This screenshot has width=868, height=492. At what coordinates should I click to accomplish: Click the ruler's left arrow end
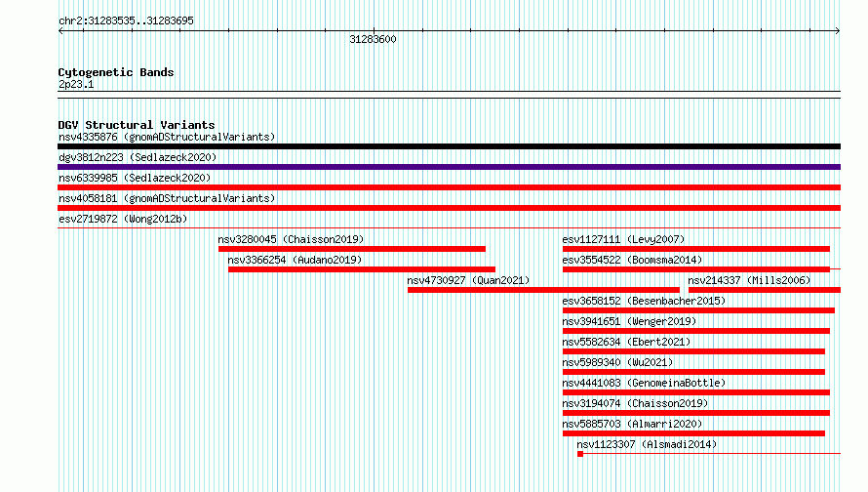(60, 31)
